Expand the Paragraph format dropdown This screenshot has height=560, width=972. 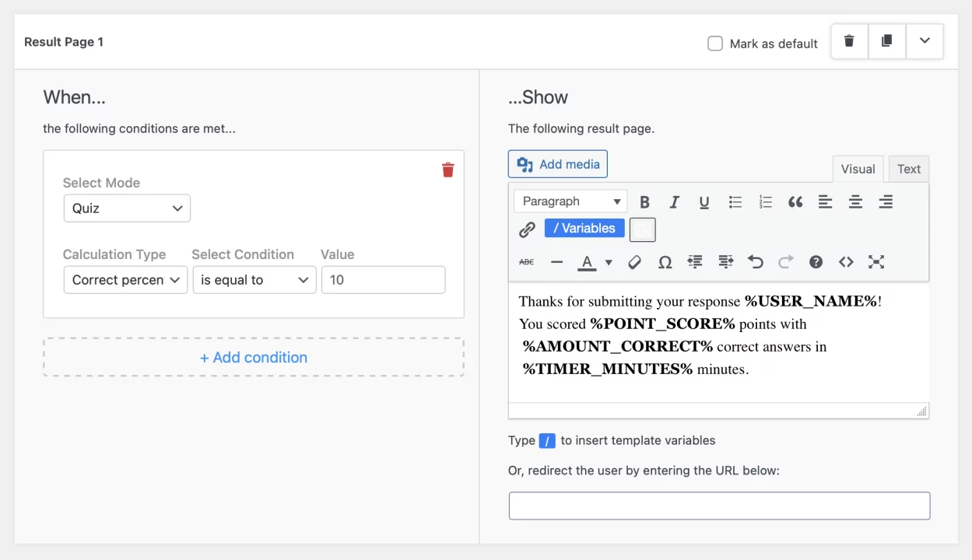click(x=570, y=201)
